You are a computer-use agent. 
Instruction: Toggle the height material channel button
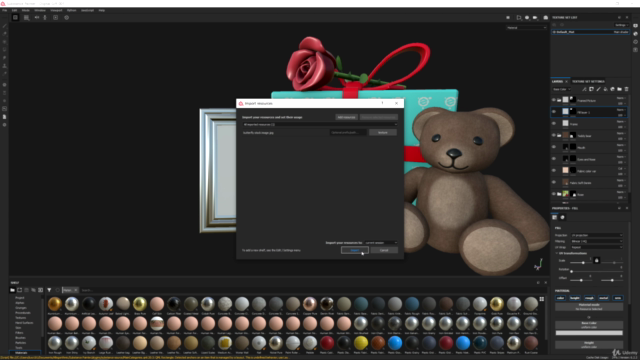pyautogui.click(x=574, y=298)
